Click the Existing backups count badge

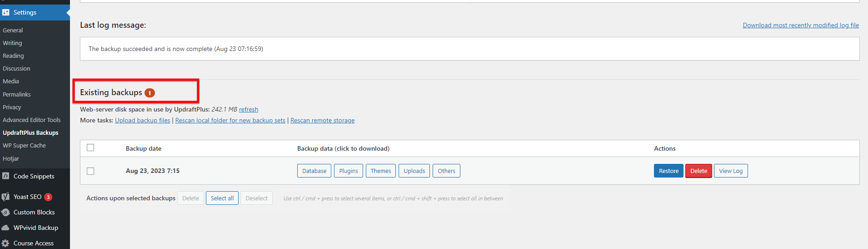coord(150,93)
